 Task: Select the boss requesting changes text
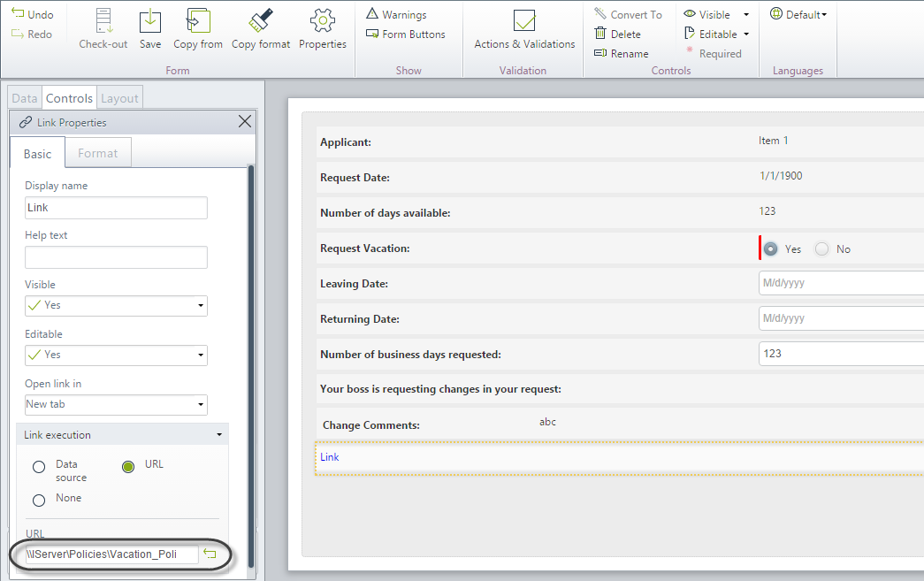[441, 389]
